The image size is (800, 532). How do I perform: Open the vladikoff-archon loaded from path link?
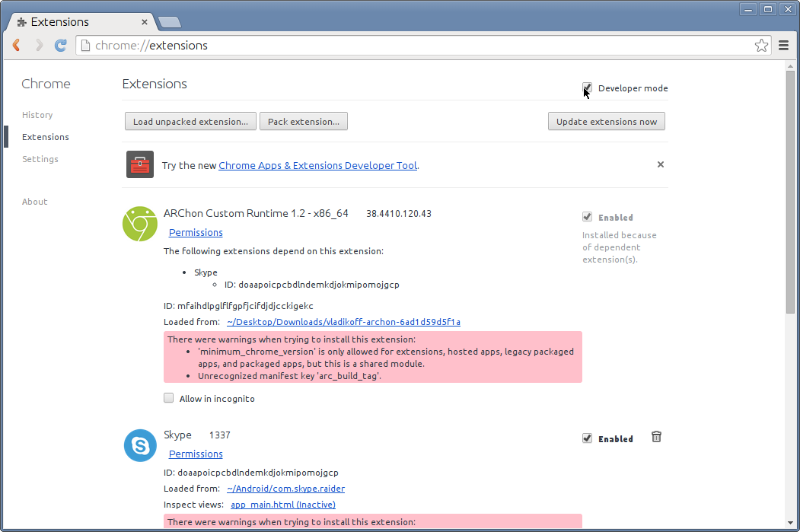[343, 322]
